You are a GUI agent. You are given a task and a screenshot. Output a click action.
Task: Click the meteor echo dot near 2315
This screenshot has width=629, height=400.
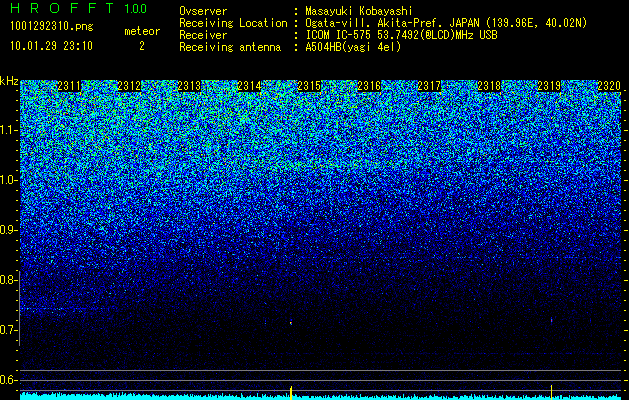(x=291, y=322)
